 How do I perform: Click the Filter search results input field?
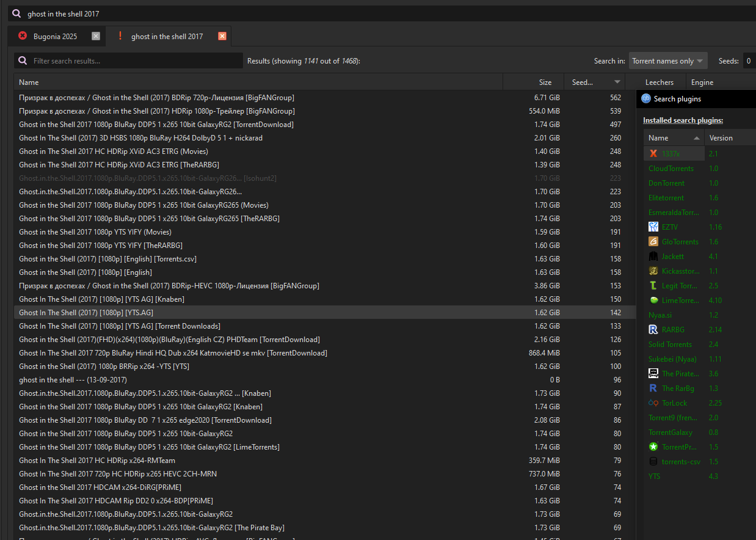(129, 60)
